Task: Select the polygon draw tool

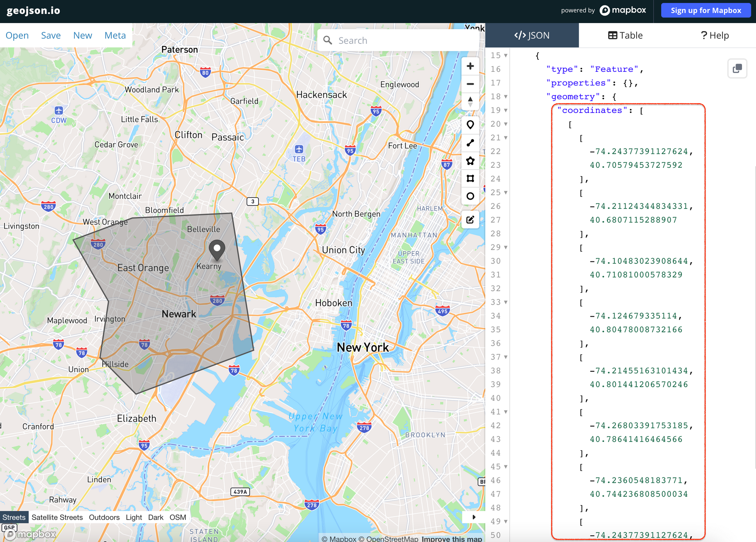Action: point(470,161)
